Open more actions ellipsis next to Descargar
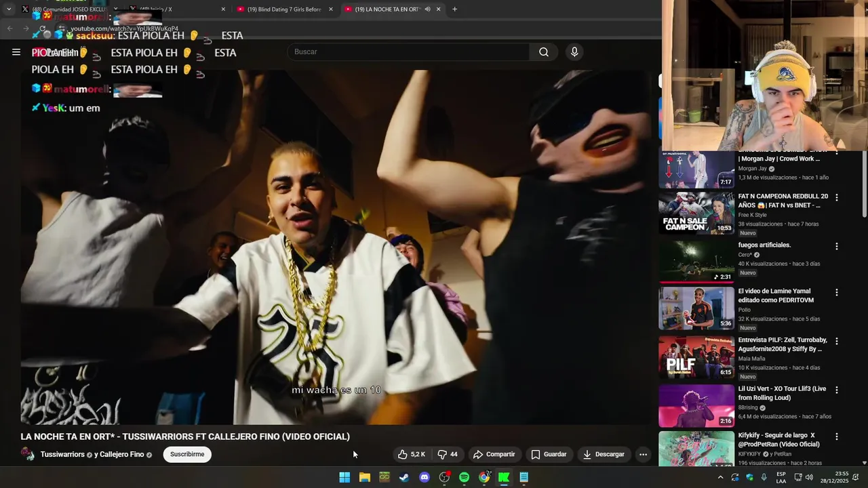This screenshot has width=868, height=488. pyautogui.click(x=643, y=454)
